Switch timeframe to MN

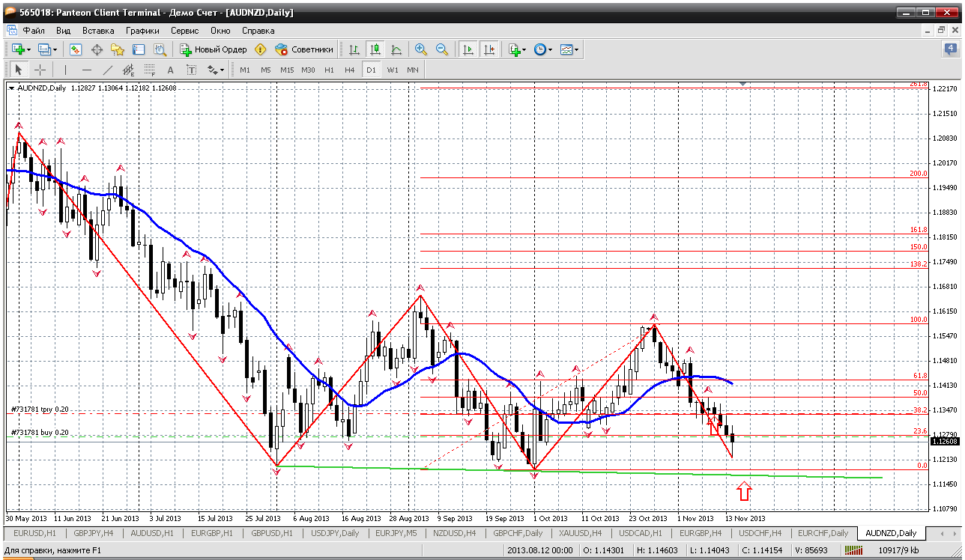(413, 70)
